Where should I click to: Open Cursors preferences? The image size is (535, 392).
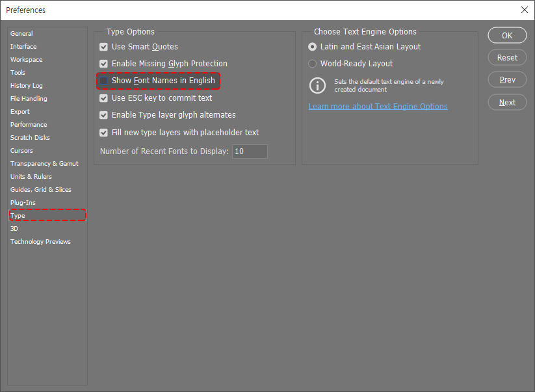pyautogui.click(x=21, y=150)
